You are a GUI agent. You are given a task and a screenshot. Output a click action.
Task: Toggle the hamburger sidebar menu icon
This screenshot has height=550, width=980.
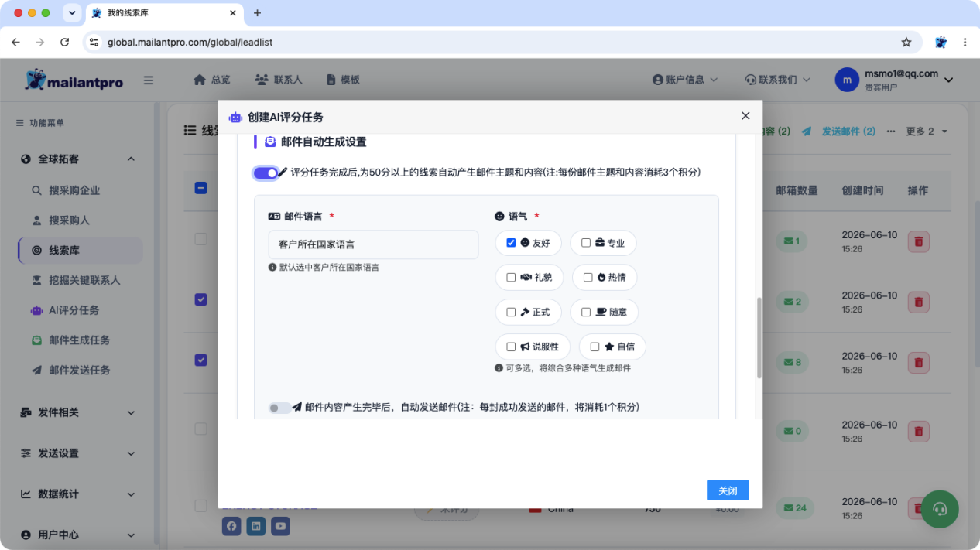pyautogui.click(x=149, y=80)
